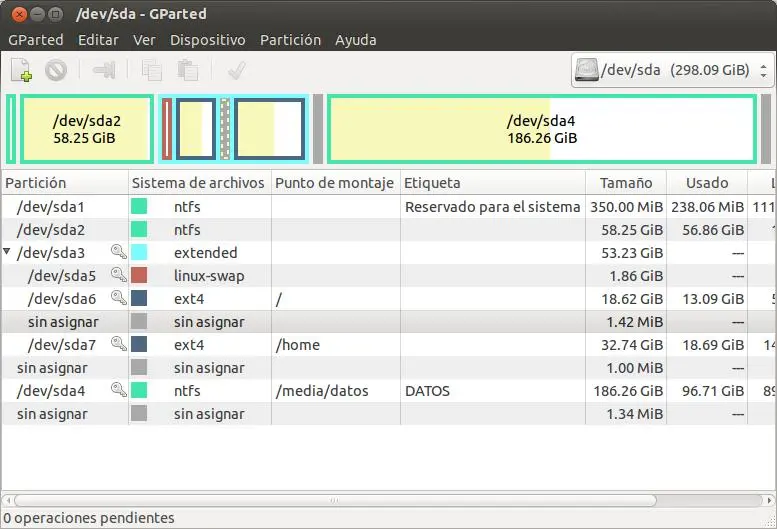Click the green ntfs swatch for /dev/sda1

pos(139,206)
